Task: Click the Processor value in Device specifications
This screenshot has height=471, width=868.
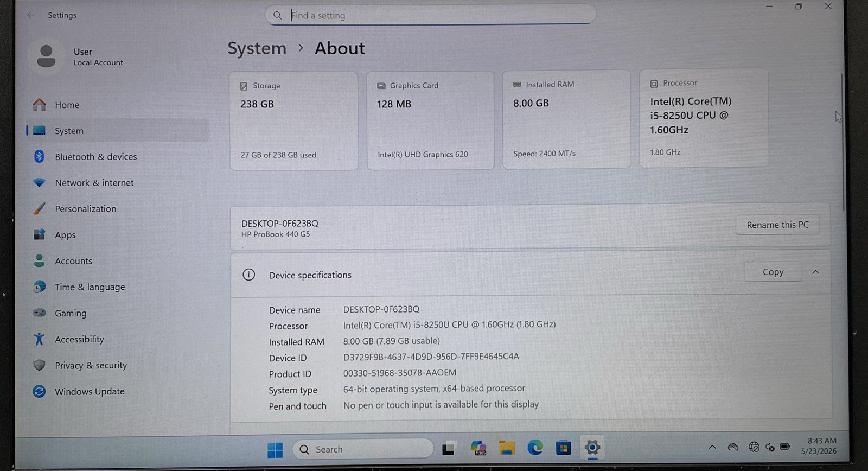Action: point(449,324)
